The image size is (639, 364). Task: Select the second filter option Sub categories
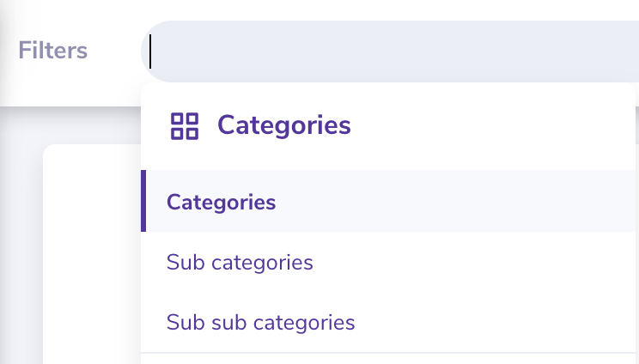pos(240,262)
